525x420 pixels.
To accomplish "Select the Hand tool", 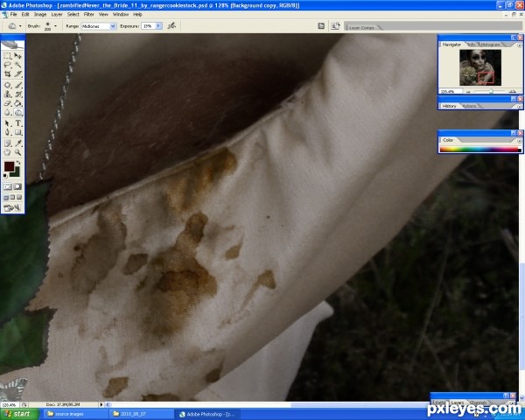I will tap(7, 153).
